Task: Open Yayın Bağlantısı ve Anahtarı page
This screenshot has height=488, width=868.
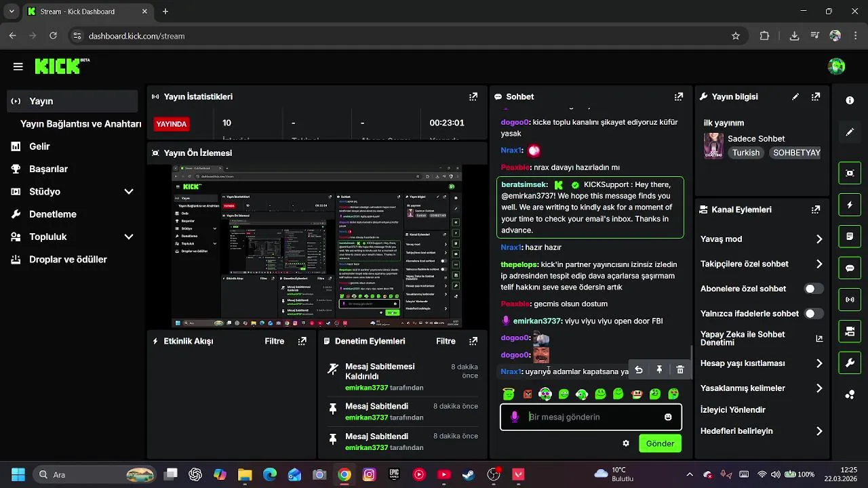Action: [81, 124]
